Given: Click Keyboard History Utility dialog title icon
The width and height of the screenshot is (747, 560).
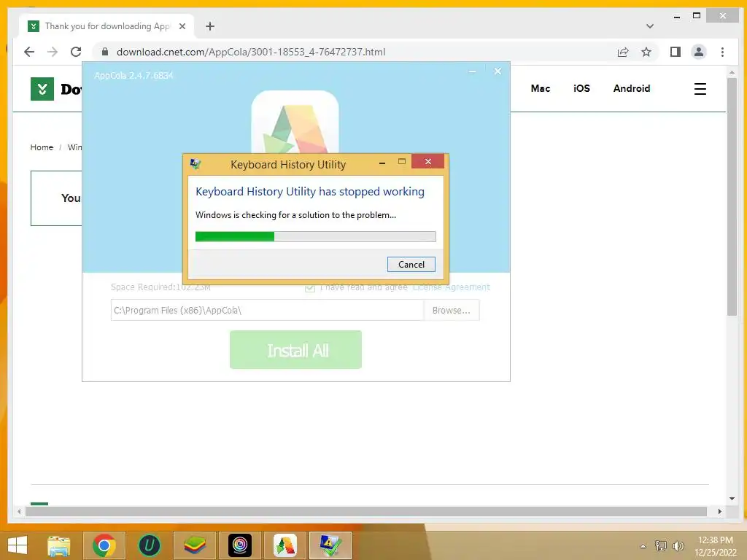Looking at the screenshot, I should click(x=196, y=164).
